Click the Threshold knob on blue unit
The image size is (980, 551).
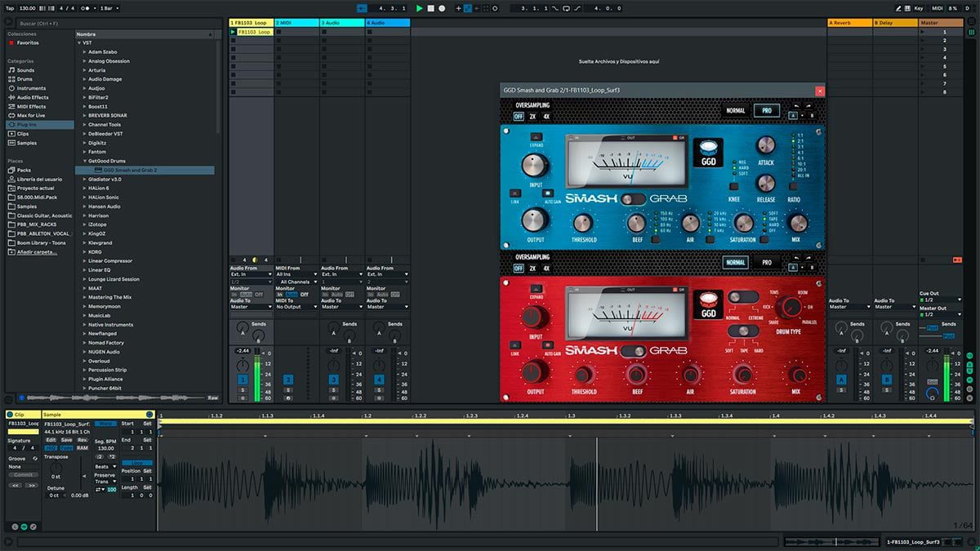click(x=583, y=223)
